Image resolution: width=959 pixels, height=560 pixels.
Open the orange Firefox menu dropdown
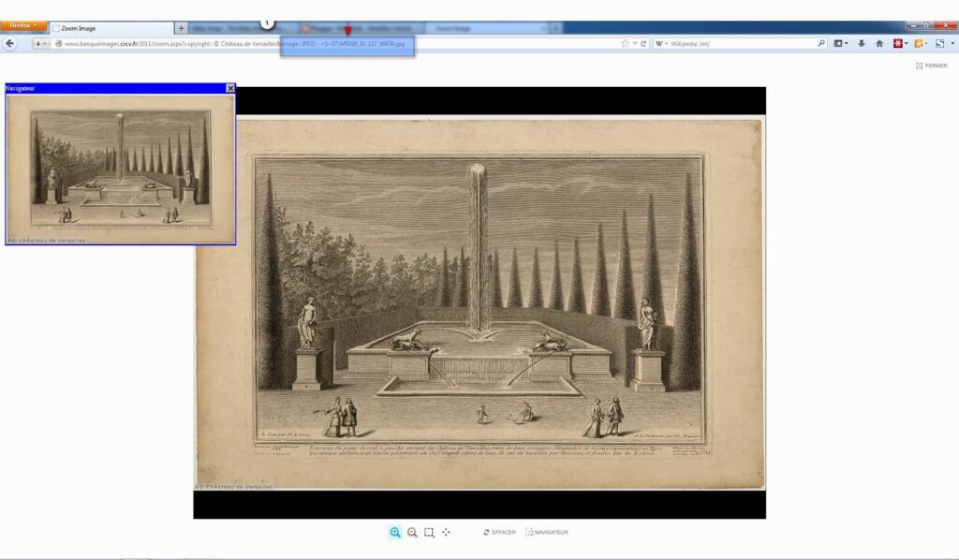pyautogui.click(x=22, y=26)
